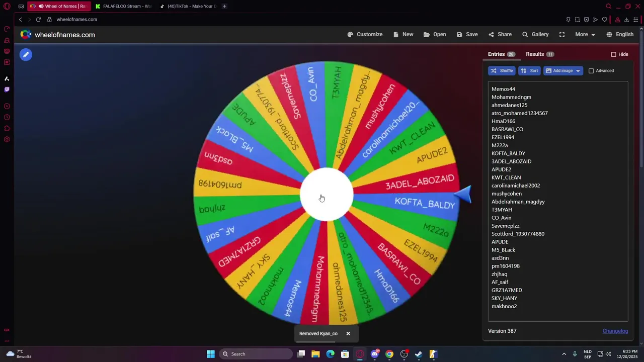This screenshot has height=362, width=644.
Task: Open the send/flow arrow icon
Action: coord(595,20)
